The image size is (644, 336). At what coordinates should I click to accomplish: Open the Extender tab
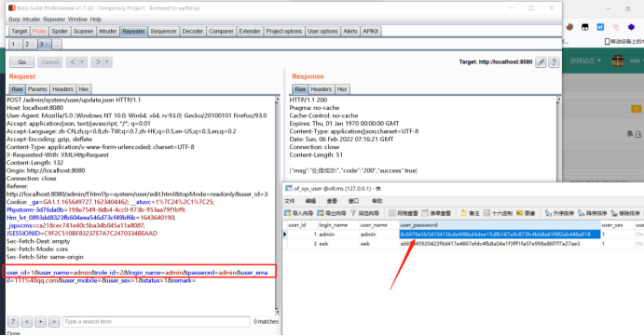(x=250, y=31)
